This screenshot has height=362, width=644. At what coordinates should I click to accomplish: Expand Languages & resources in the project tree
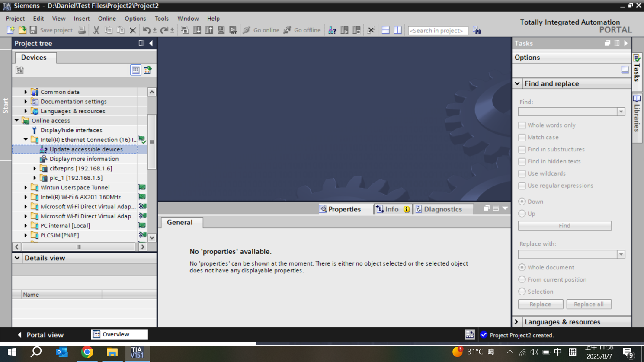(26, 111)
